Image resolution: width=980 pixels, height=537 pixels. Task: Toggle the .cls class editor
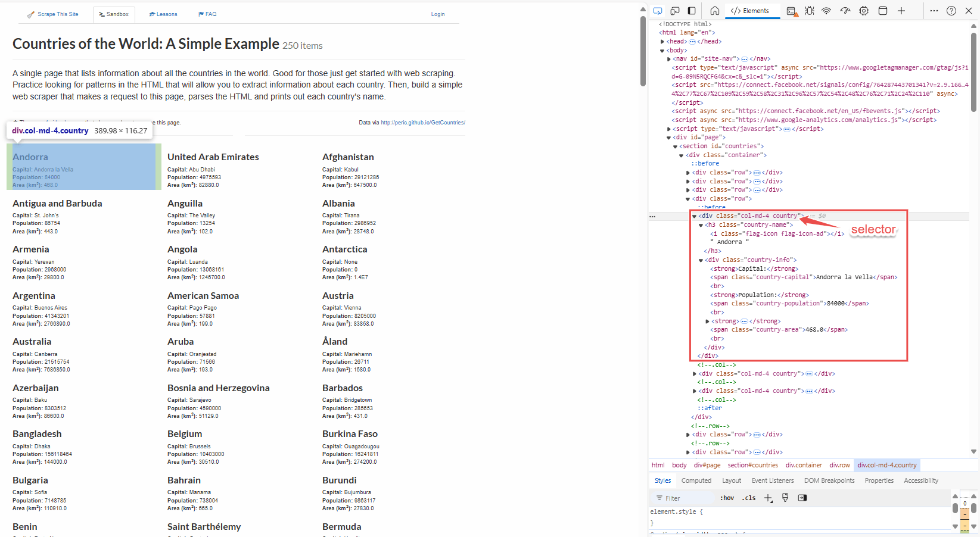pyautogui.click(x=748, y=498)
